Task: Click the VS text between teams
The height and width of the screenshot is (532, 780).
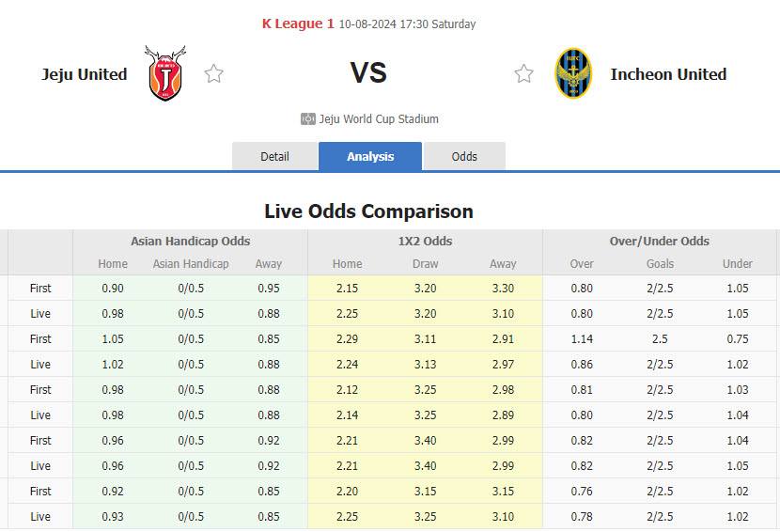Action: (x=368, y=73)
